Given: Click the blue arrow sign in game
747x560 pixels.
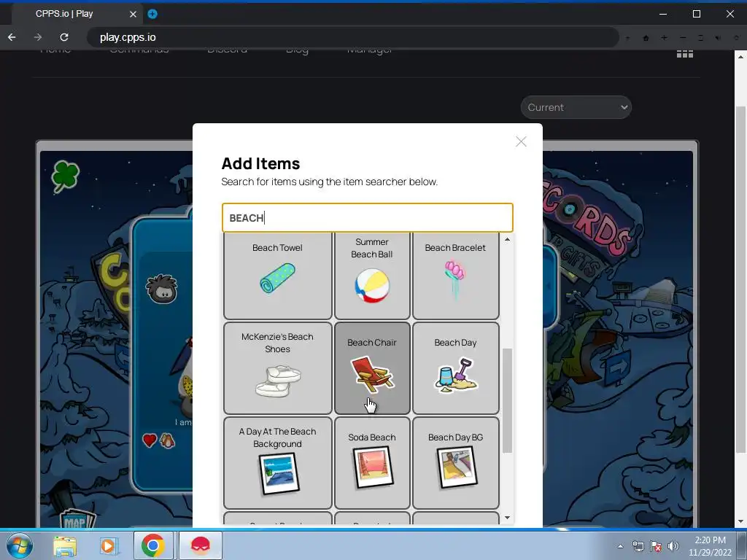Looking at the screenshot, I should pos(618,367).
